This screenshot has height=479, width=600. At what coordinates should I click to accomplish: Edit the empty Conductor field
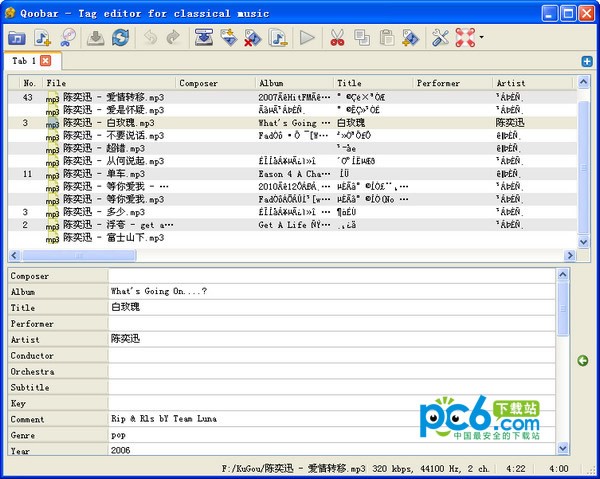point(332,355)
